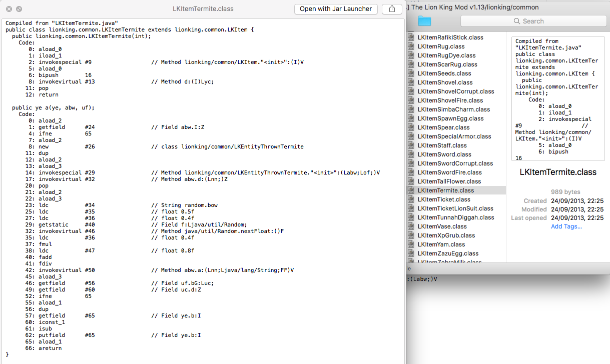Click file icon beside LKItemShovel.class
Image resolution: width=610 pixels, height=364 pixels.
(411, 82)
